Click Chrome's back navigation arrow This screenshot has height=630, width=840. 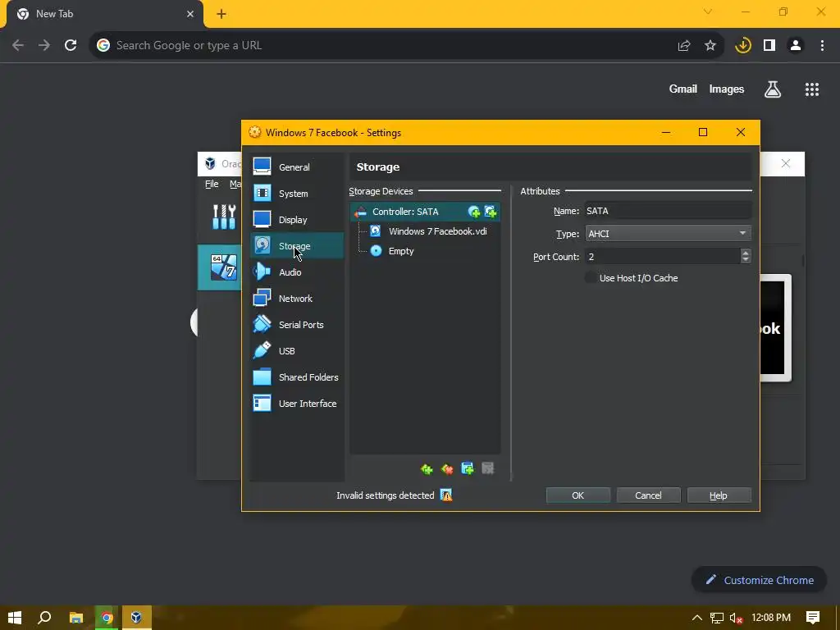click(18, 46)
